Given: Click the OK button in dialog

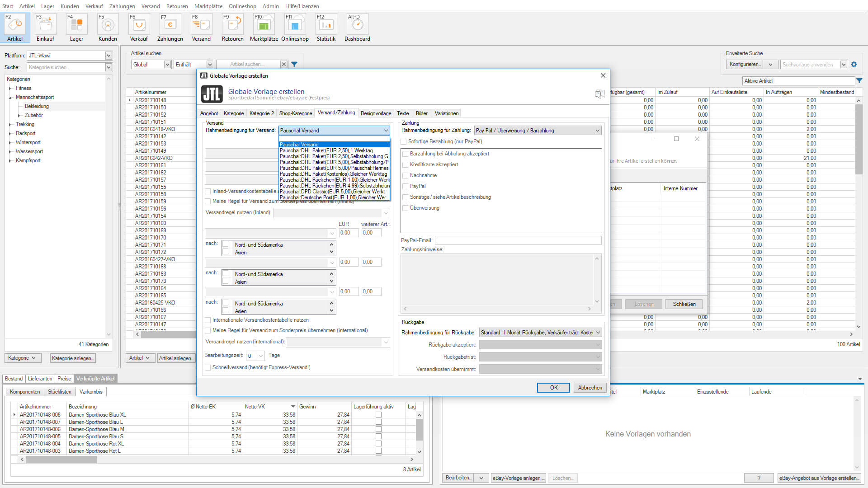Looking at the screenshot, I should tap(553, 388).
